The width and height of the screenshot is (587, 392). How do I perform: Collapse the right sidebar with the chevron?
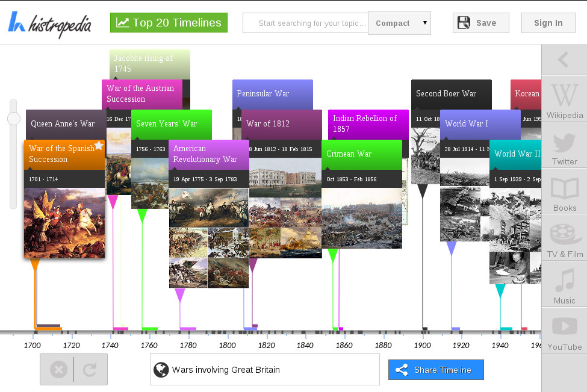click(x=564, y=60)
